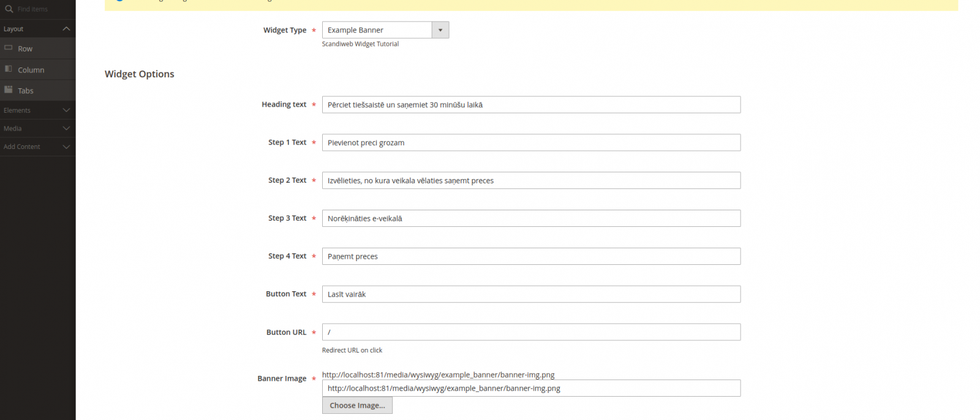Expand the Elements section

point(66,110)
